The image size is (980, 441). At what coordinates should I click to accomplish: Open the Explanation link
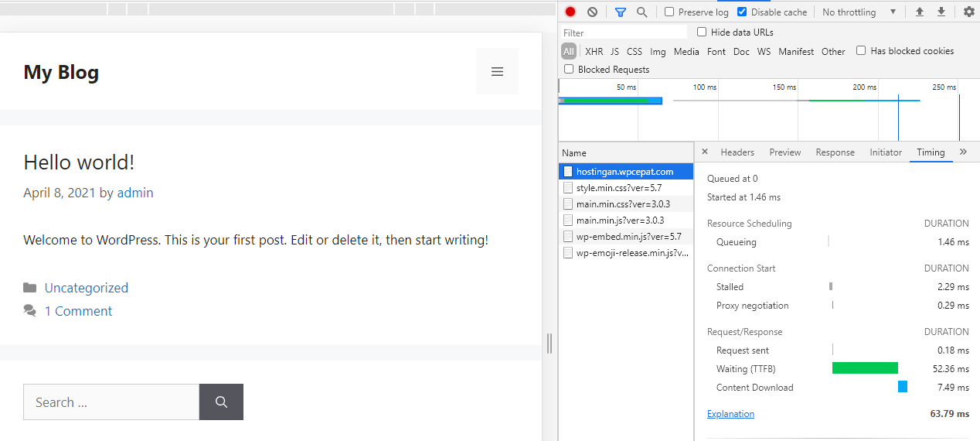click(x=730, y=414)
